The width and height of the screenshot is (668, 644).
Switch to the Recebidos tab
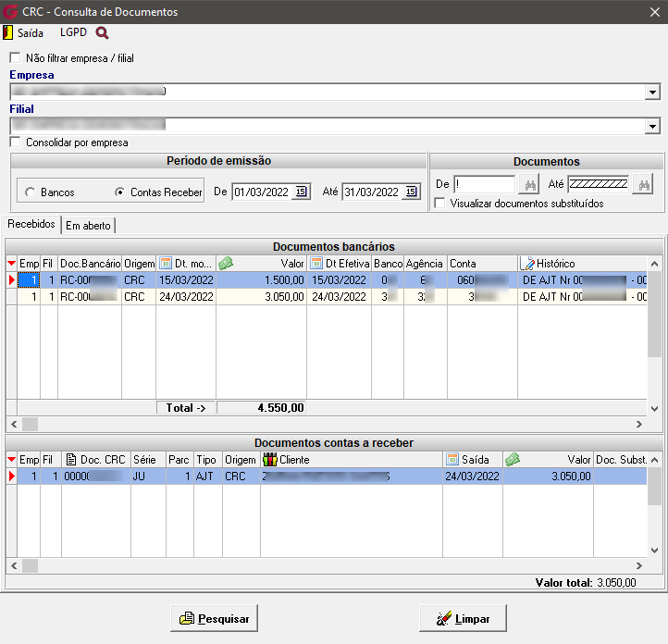pyautogui.click(x=31, y=224)
